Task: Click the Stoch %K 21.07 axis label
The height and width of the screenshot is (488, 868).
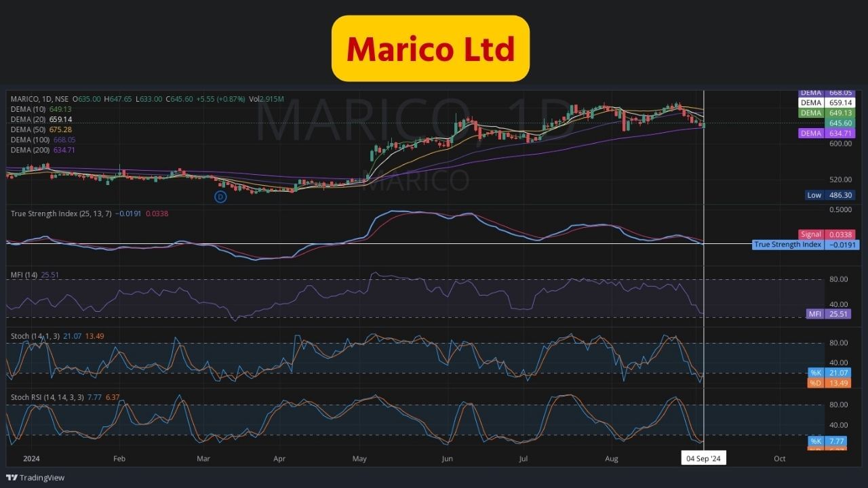Action: [x=828, y=373]
